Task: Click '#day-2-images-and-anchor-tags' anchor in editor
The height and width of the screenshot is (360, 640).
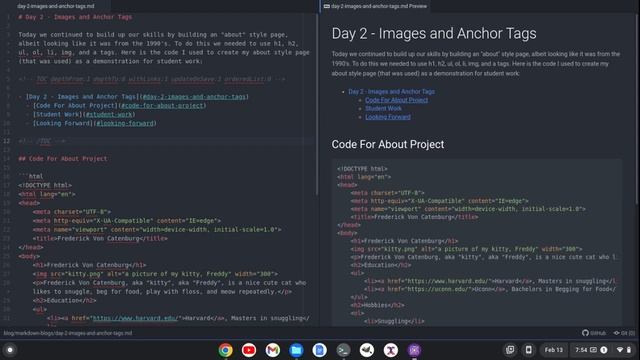Action: [194, 97]
